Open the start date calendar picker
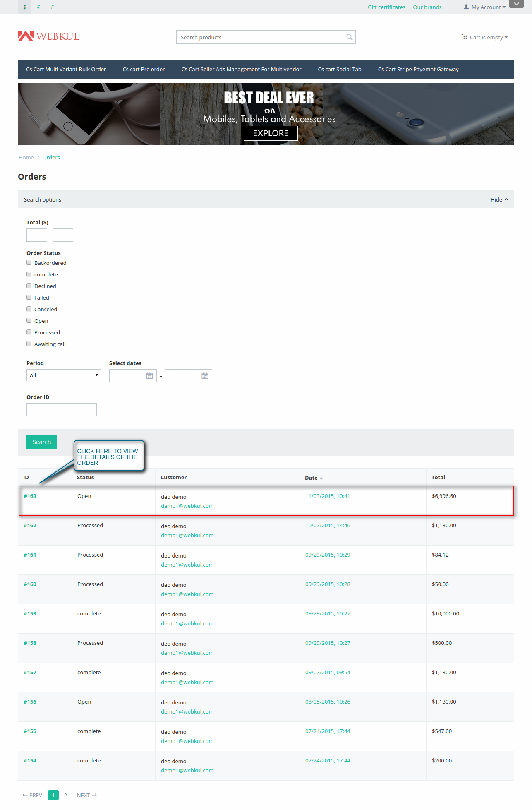Screen dimensions: 532x810 [x=149, y=376]
